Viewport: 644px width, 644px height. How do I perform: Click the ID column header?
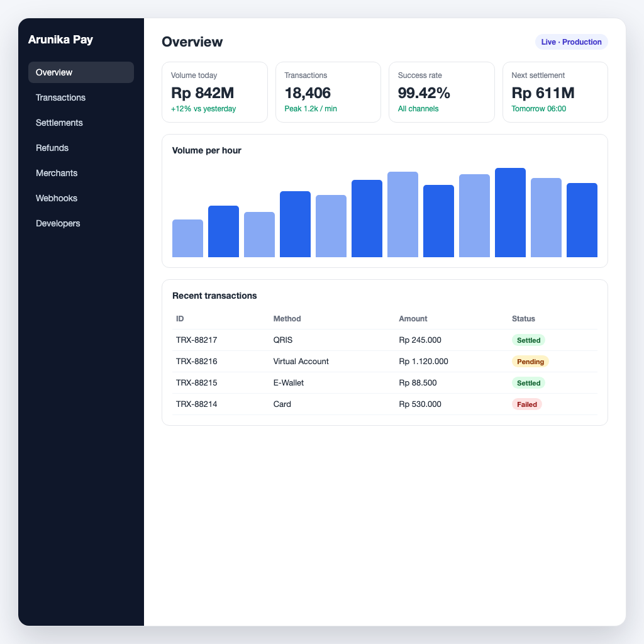(x=180, y=319)
